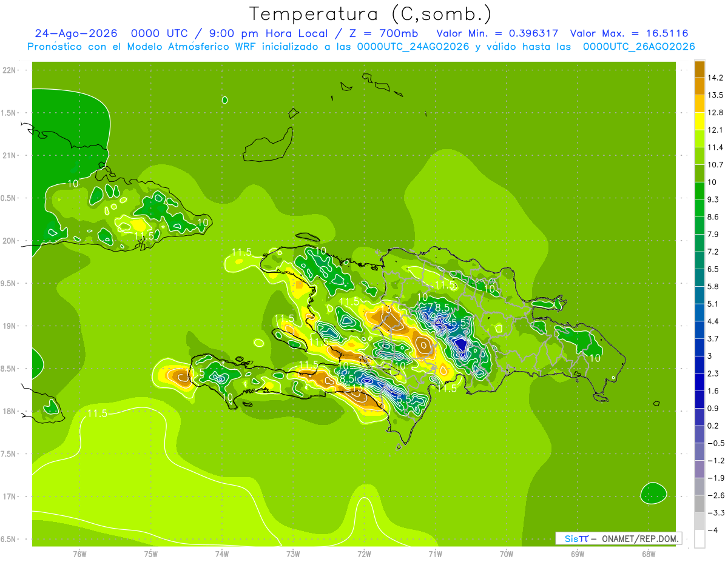Click the "76W" longitude axis label
The image size is (728, 562).
pos(79,554)
